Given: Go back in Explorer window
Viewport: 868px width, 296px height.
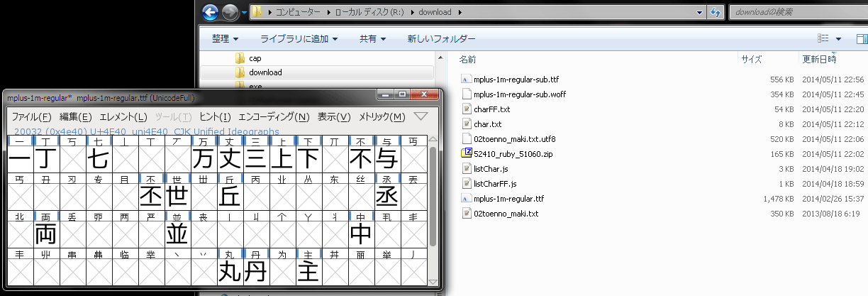Looking at the screenshot, I should (x=210, y=12).
